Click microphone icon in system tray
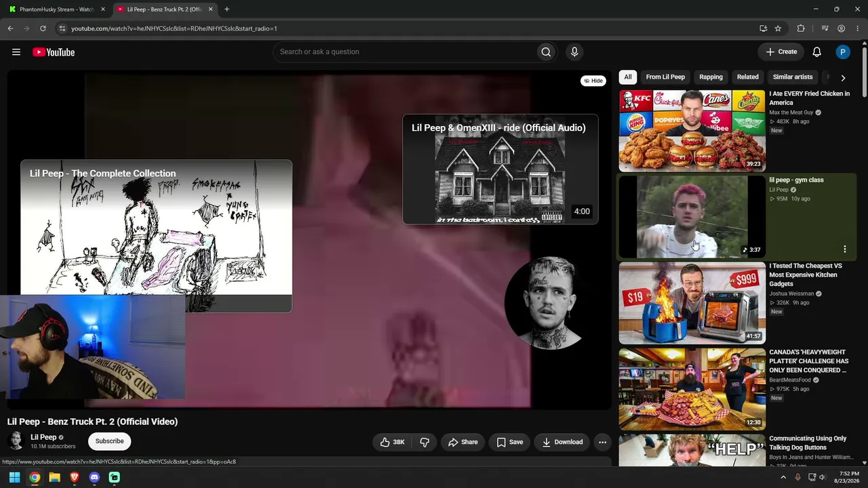This screenshot has height=488, width=868. click(x=797, y=477)
